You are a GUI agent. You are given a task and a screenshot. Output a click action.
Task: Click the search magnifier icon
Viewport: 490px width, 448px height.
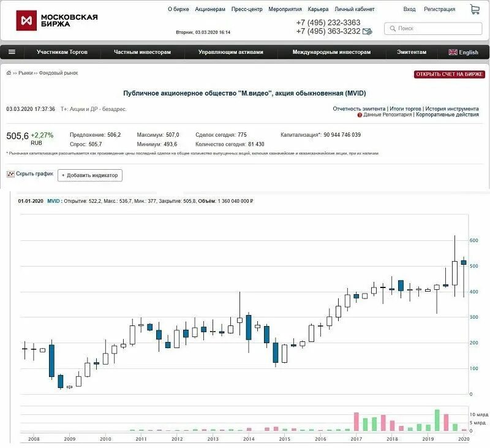click(x=393, y=28)
